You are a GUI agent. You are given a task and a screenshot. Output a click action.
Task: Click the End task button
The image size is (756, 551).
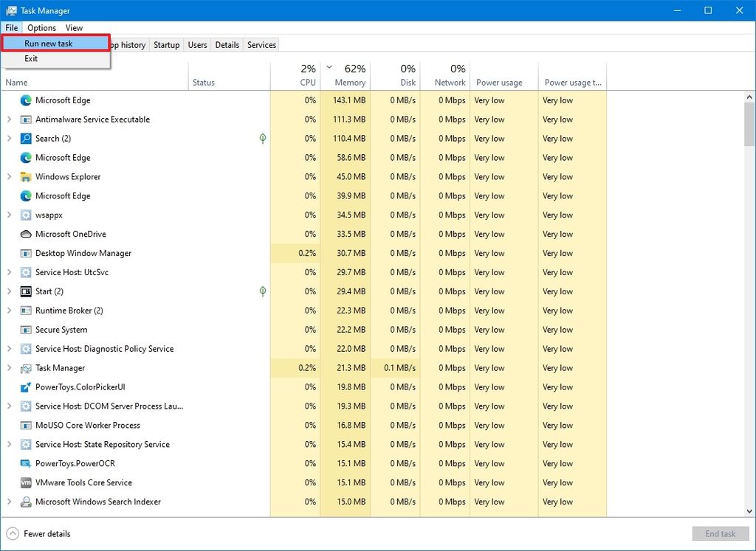720,533
